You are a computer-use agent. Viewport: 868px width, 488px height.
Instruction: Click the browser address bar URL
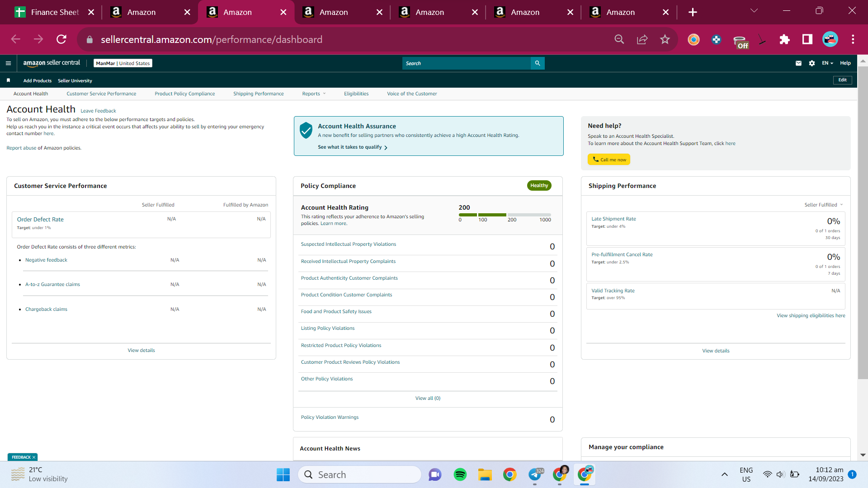pos(212,39)
